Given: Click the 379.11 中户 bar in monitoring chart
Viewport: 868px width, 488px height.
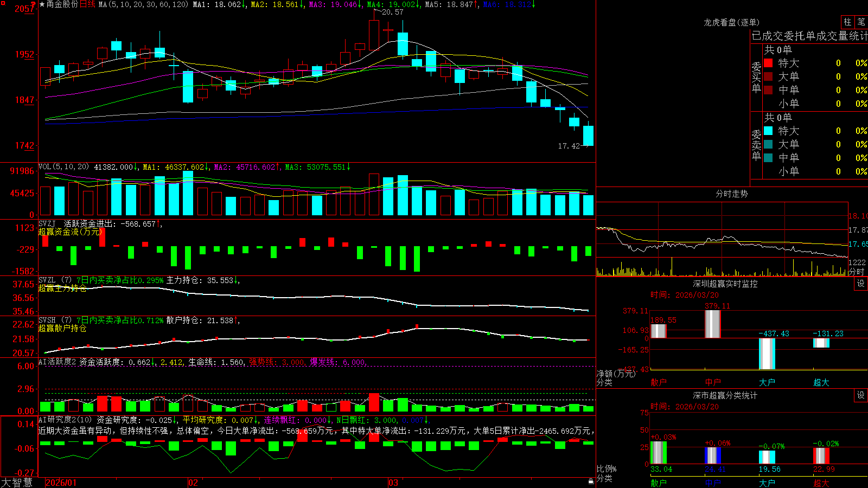Looking at the screenshot, I should 713,324.
